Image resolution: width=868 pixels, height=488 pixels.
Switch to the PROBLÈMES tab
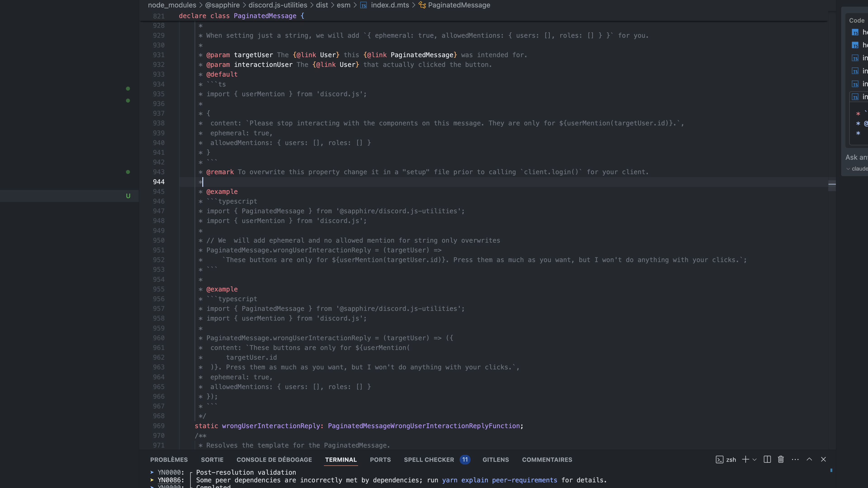(169, 460)
